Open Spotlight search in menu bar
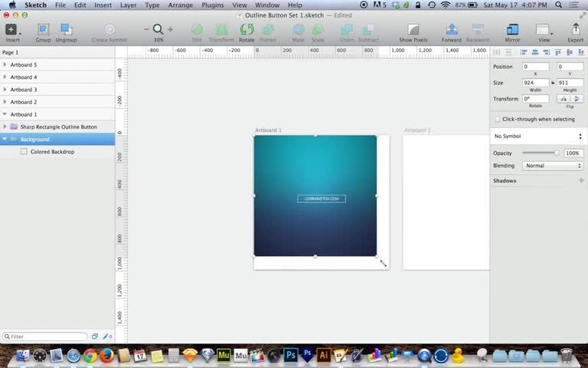This screenshot has height=368, width=588. click(558, 5)
